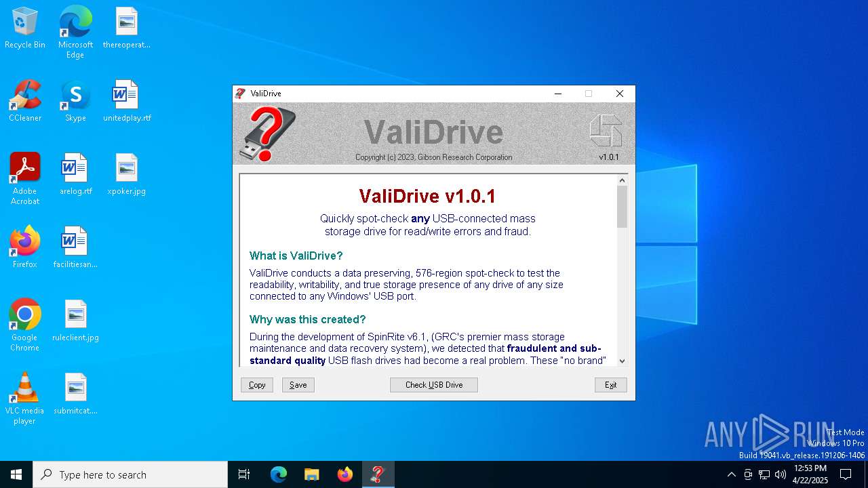Open the network icon in system tray
The height and width of the screenshot is (488, 868).
[x=764, y=474]
